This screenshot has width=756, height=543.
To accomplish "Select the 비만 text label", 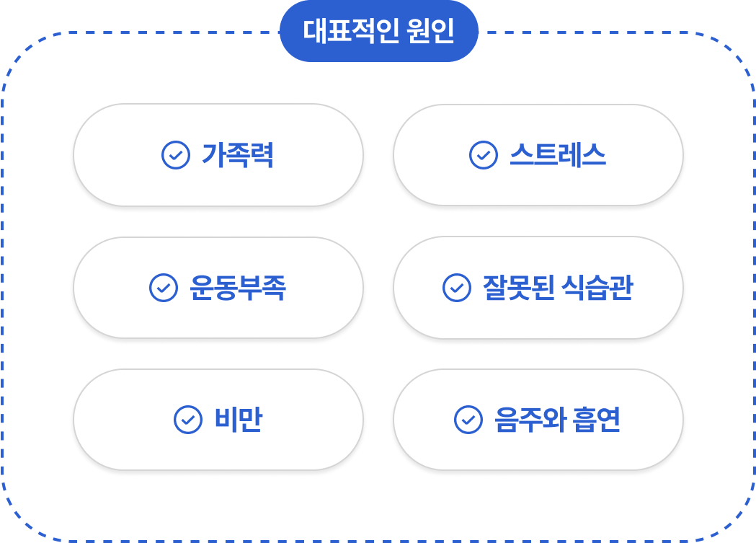I will (x=238, y=420).
